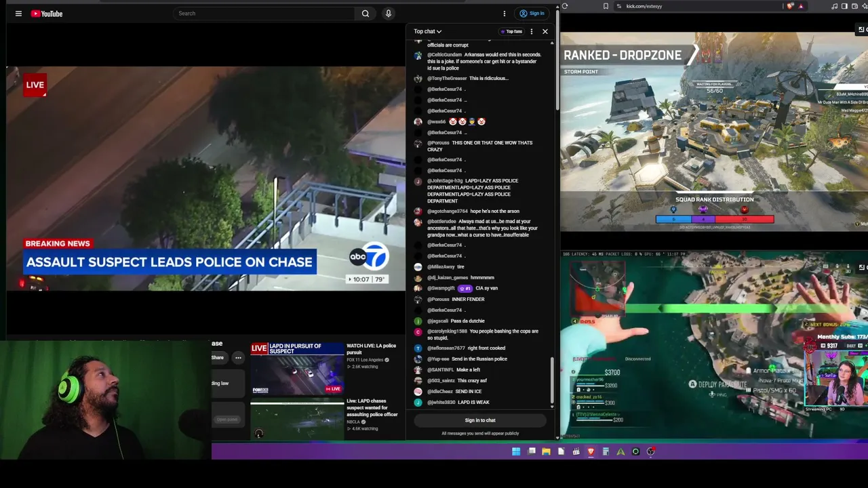Open more actions ellipsis under video
The width and height of the screenshot is (868, 488).
[238, 358]
